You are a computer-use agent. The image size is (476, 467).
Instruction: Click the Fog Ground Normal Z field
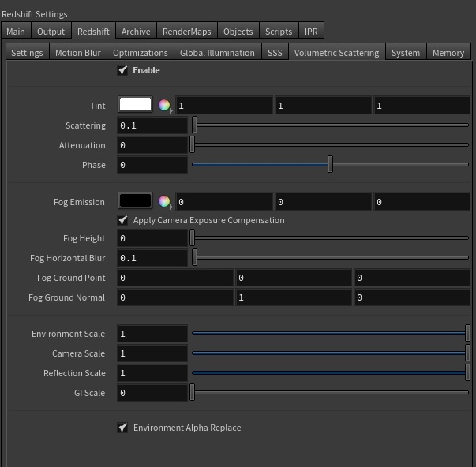pyautogui.click(x=412, y=297)
